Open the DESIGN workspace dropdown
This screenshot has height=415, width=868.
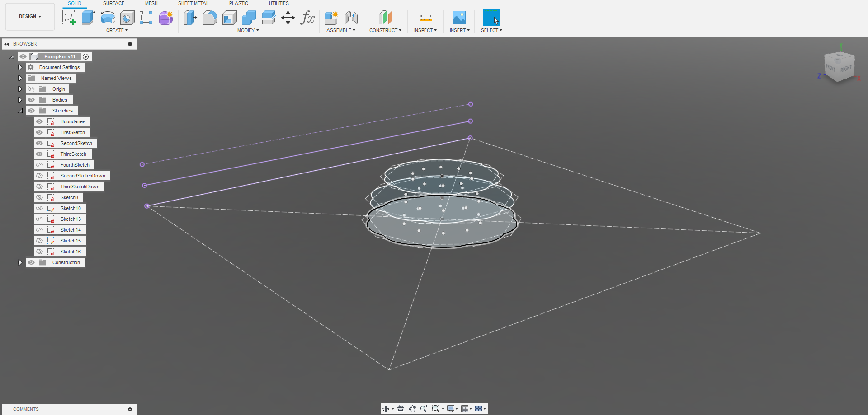pyautogui.click(x=30, y=16)
